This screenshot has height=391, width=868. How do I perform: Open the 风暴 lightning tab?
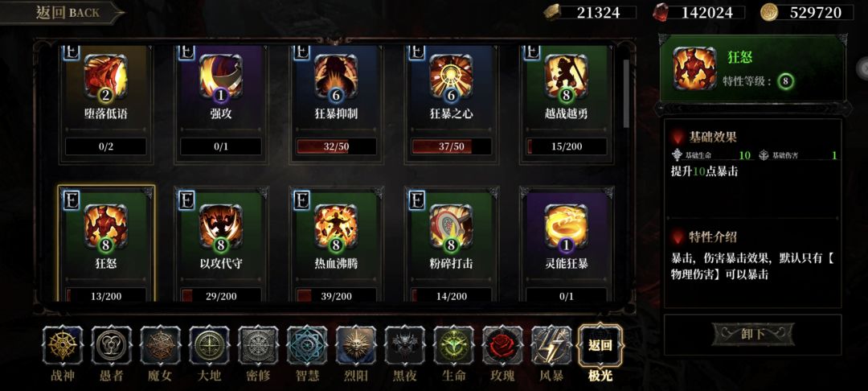[551, 346]
